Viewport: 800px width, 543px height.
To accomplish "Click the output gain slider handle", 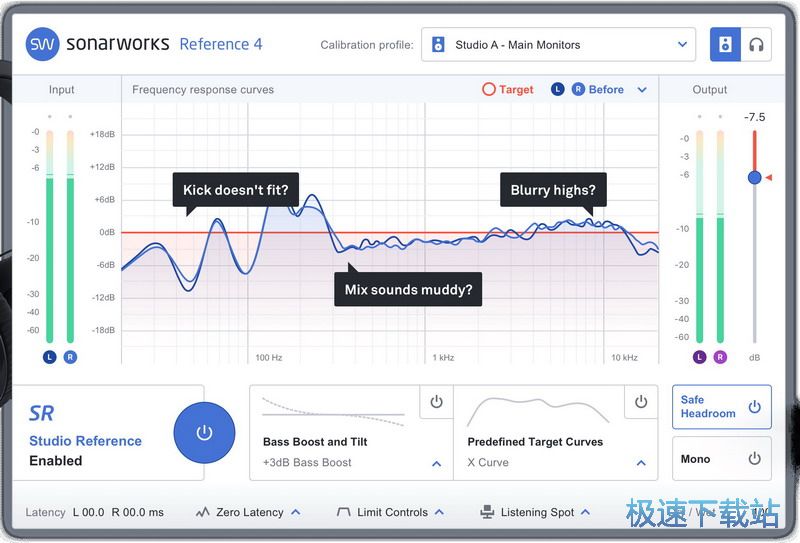I will coord(754,177).
